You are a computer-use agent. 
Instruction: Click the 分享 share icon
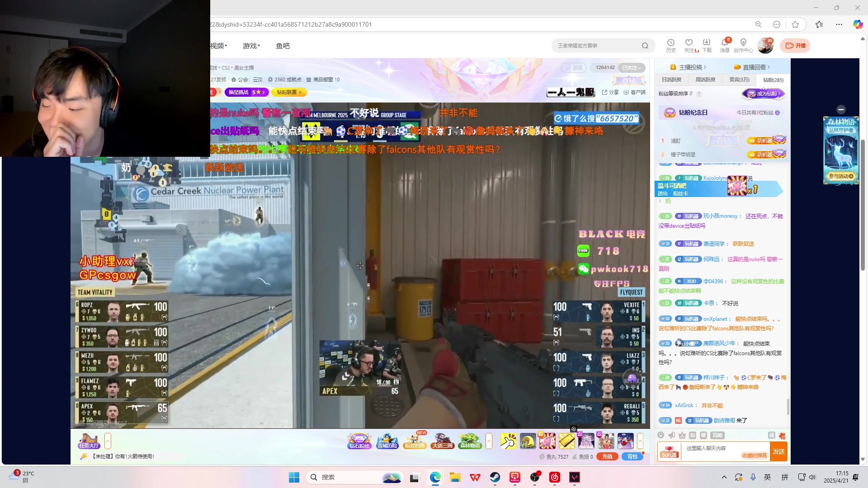tap(610, 92)
